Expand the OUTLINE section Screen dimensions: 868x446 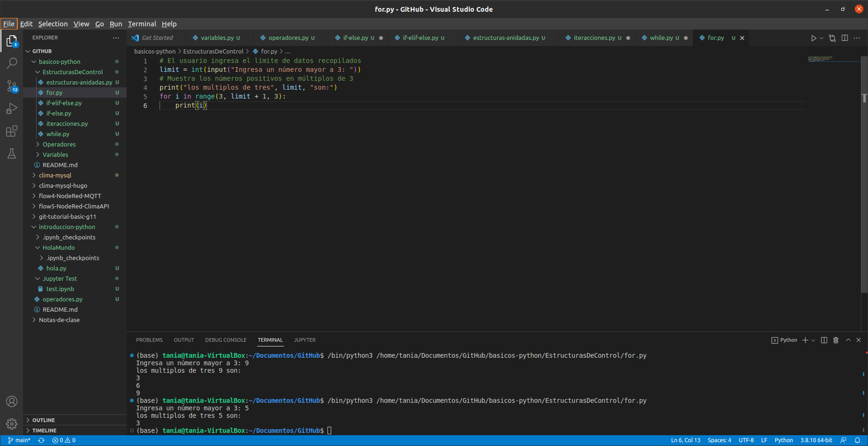pos(75,420)
